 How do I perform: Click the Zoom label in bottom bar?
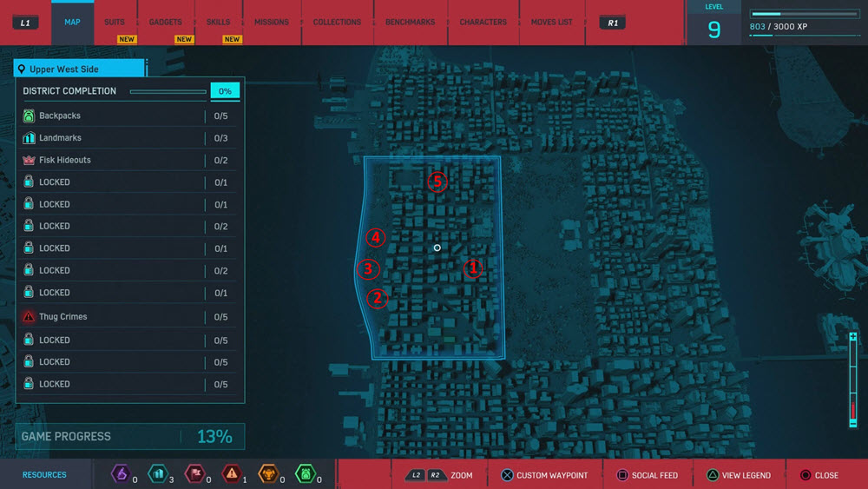462,475
